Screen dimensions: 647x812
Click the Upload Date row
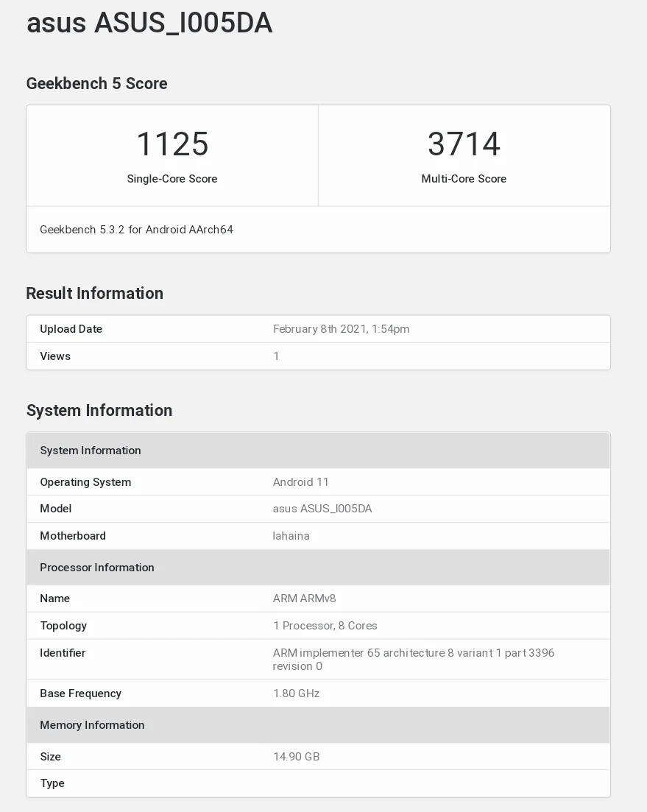click(x=71, y=329)
